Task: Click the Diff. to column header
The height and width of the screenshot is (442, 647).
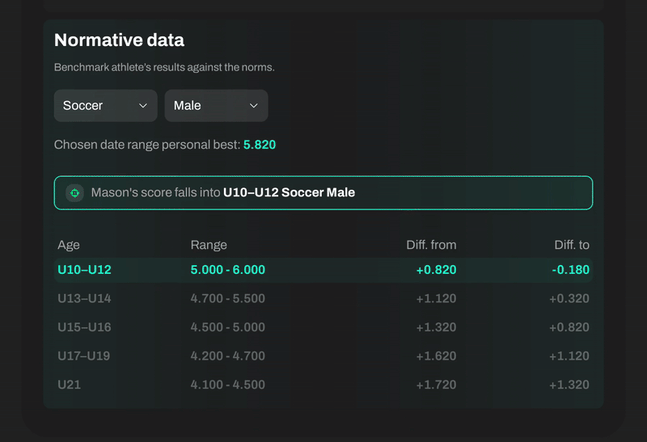Action: (x=571, y=245)
